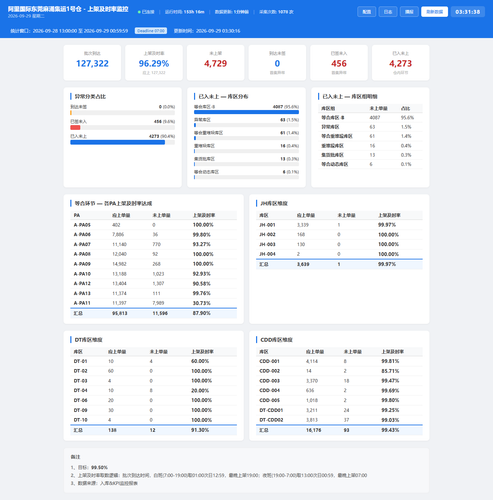The width and height of the screenshot is (493, 500).
Task: Click the 99.03% rate for DT-CDD02
Action: tap(390, 420)
